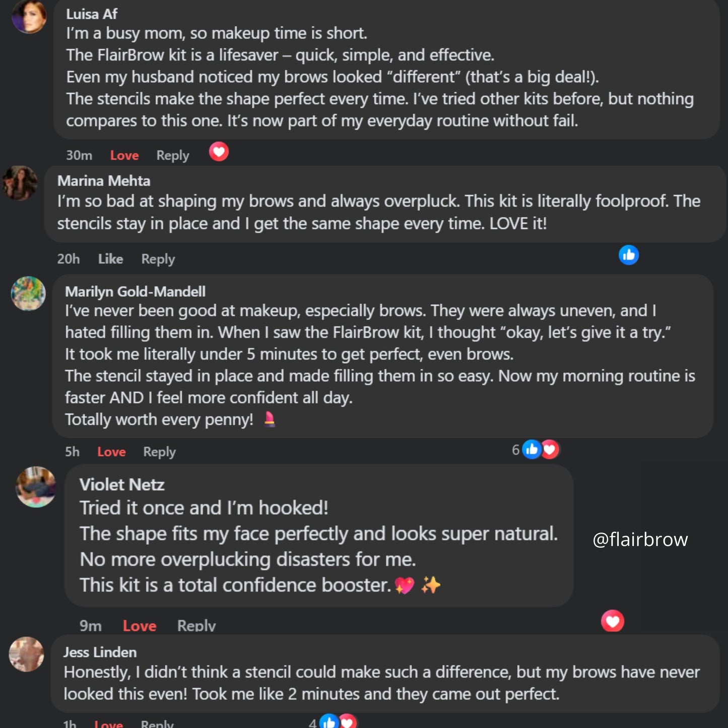Click thumbs-up reaction icon under Marina Mehta's comment

click(629, 255)
